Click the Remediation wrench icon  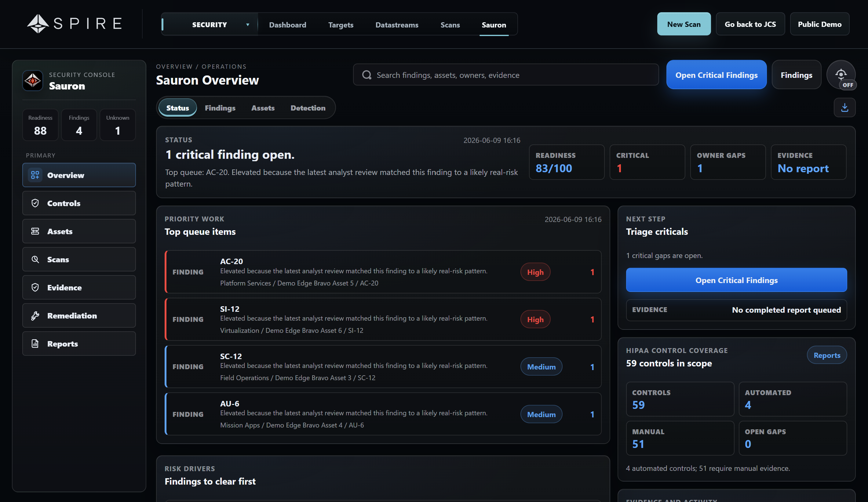pyautogui.click(x=35, y=316)
